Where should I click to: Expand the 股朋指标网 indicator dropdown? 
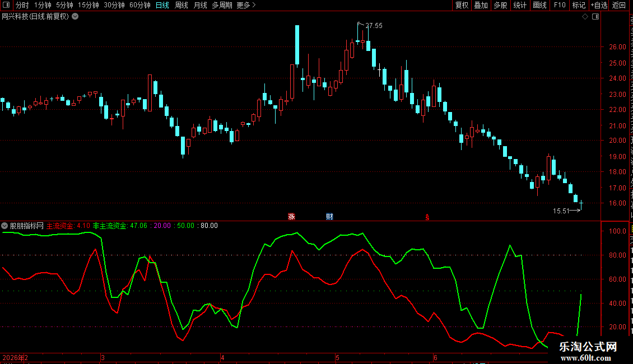(x=4, y=226)
